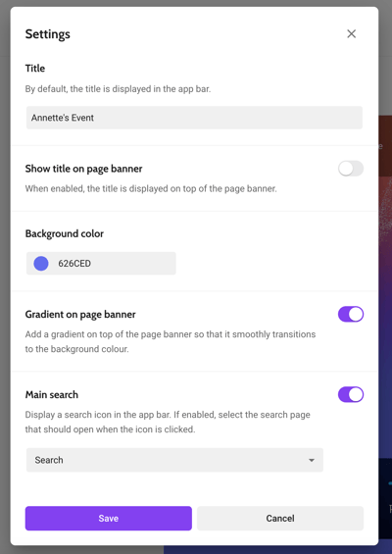The image size is (392, 554).
Task: Click the Show title on page banner label
Action: click(x=83, y=169)
